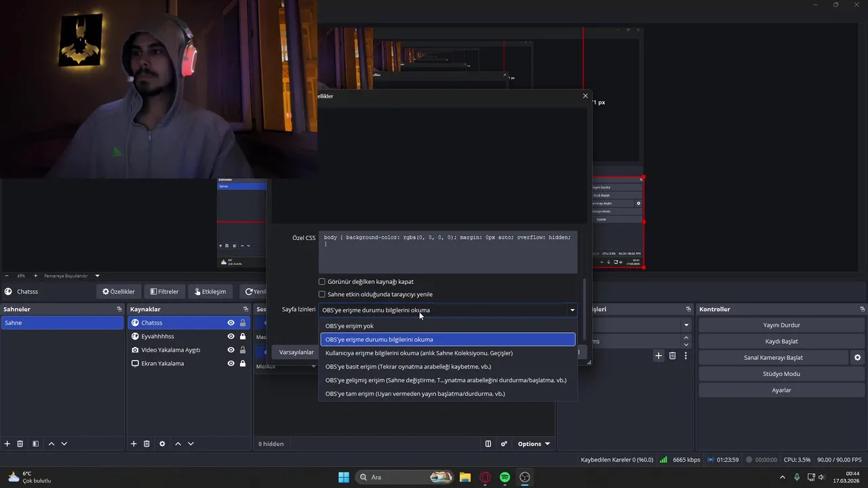Switch audio mixer to vertical layout icon
868x488 pixels.
point(488,444)
